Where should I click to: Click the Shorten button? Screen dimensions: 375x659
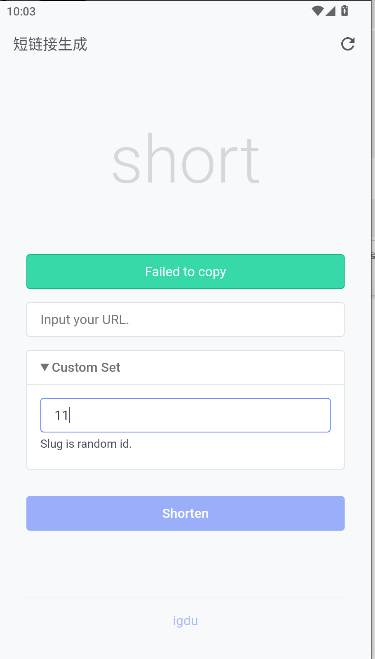(x=185, y=513)
